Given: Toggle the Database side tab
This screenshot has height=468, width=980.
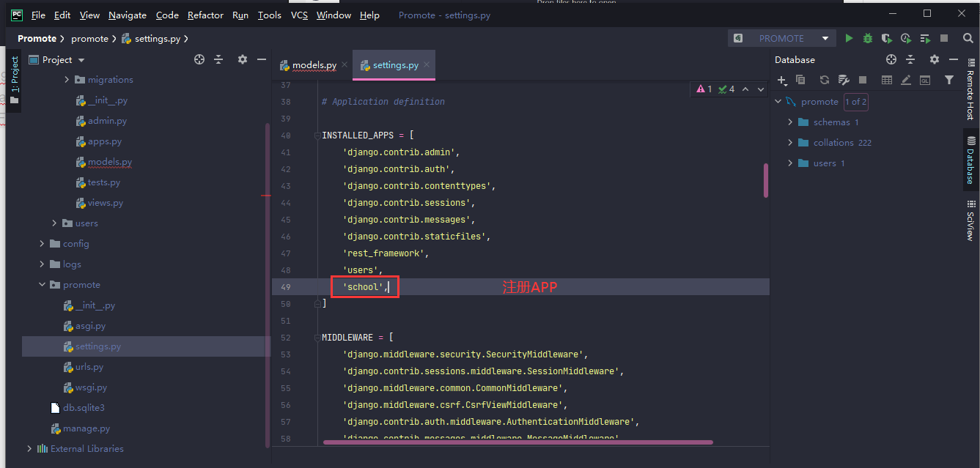Looking at the screenshot, I should point(970,160).
